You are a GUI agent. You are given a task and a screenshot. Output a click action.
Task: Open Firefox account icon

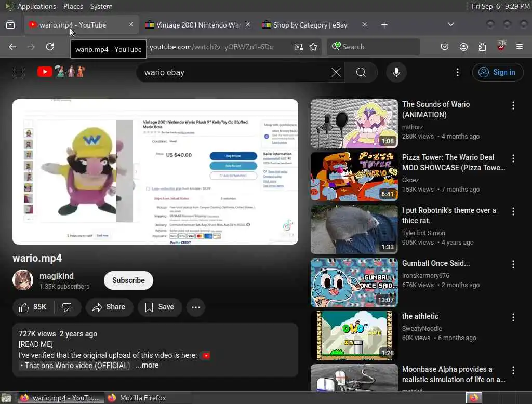tap(463, 47)
